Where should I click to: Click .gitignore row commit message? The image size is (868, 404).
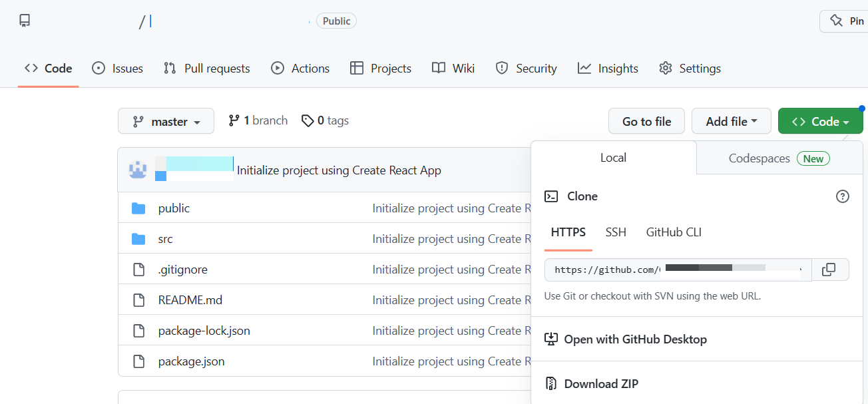pos(451,270)
